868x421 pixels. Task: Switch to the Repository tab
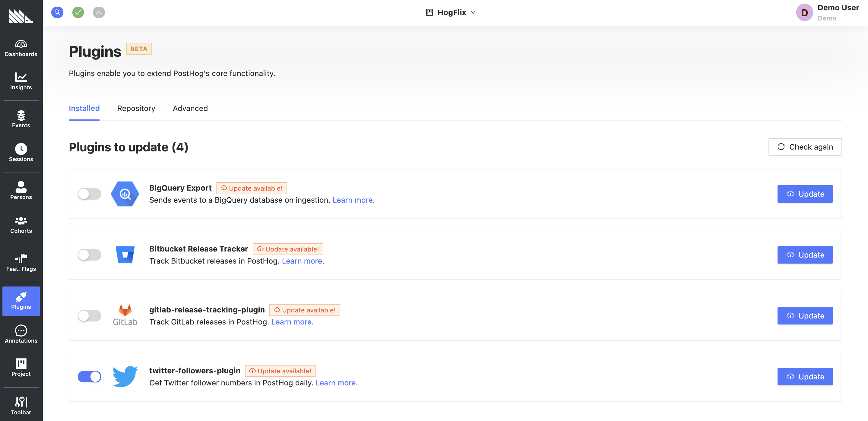tap(136, 108)
